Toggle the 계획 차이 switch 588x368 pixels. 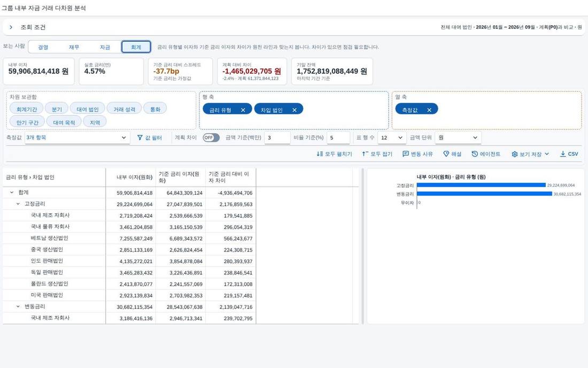pyautogui.click(x=211, y=137)
